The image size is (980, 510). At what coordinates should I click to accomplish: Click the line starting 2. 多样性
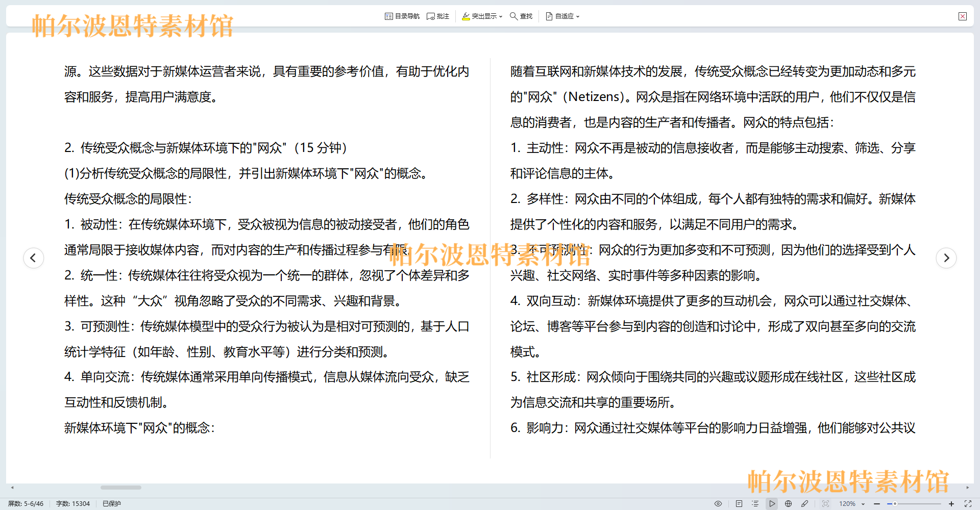click(x=713, y=199)
